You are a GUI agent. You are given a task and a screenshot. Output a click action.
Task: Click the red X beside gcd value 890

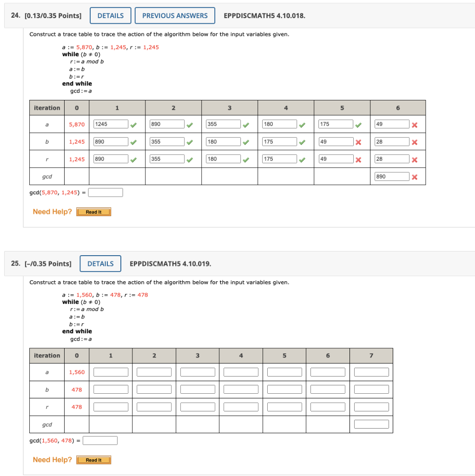415,176
